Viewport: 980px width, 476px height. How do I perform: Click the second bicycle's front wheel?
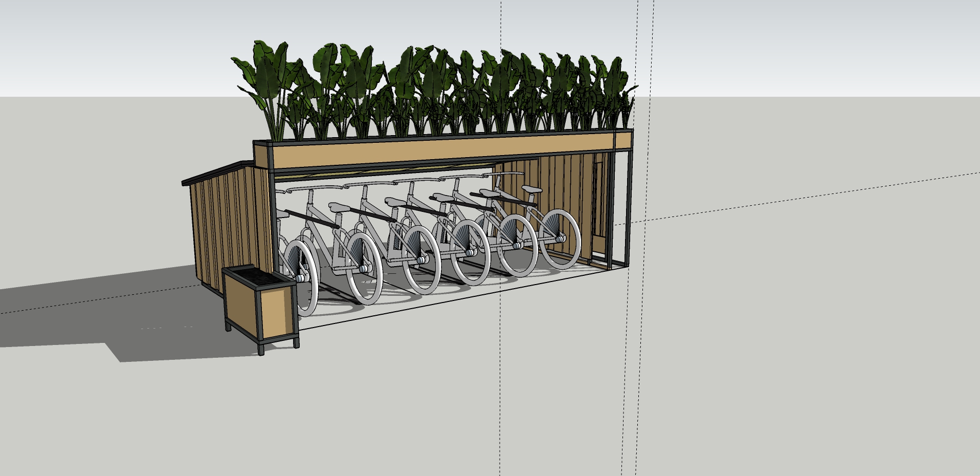pyautogui.click(x=364, y=269)
